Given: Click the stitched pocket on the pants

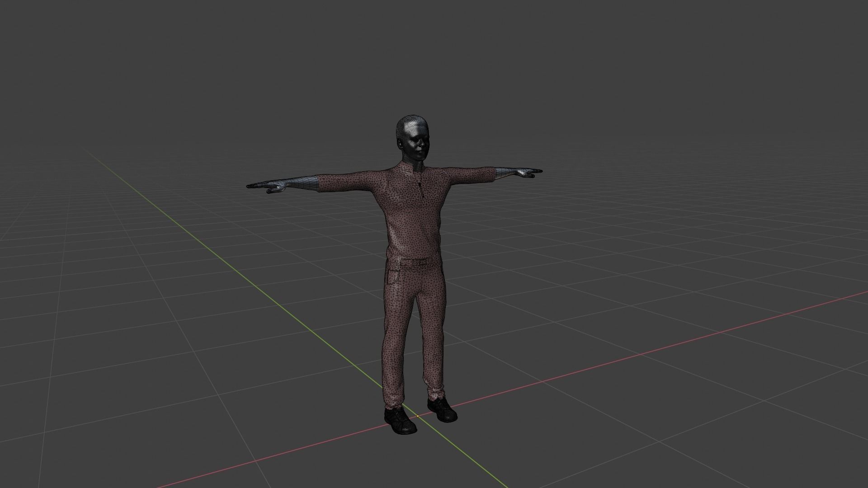Looking at the screenshot, I should (x=393, y=278).
